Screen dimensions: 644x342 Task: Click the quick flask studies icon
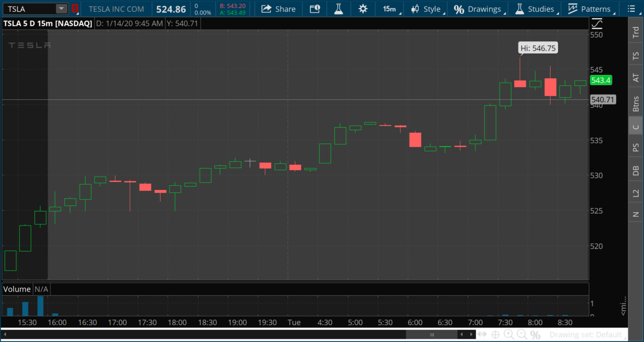(x=338, y=9)
